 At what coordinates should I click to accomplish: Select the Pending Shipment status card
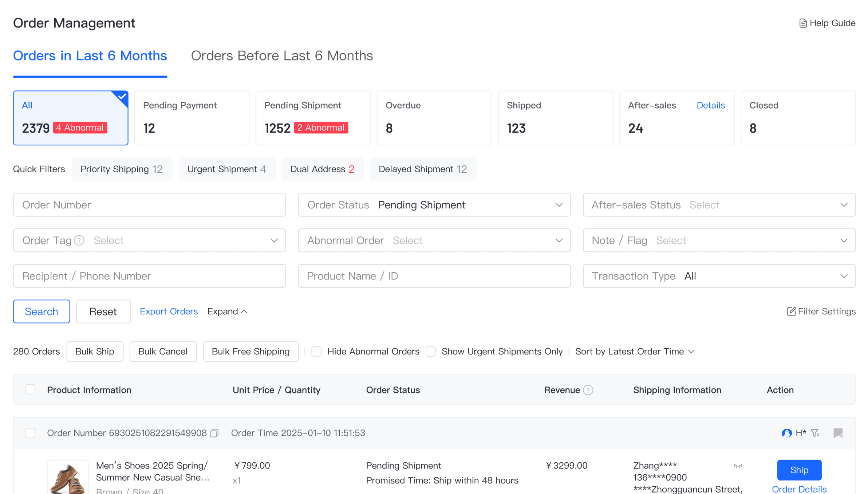[x=313, y=118]
